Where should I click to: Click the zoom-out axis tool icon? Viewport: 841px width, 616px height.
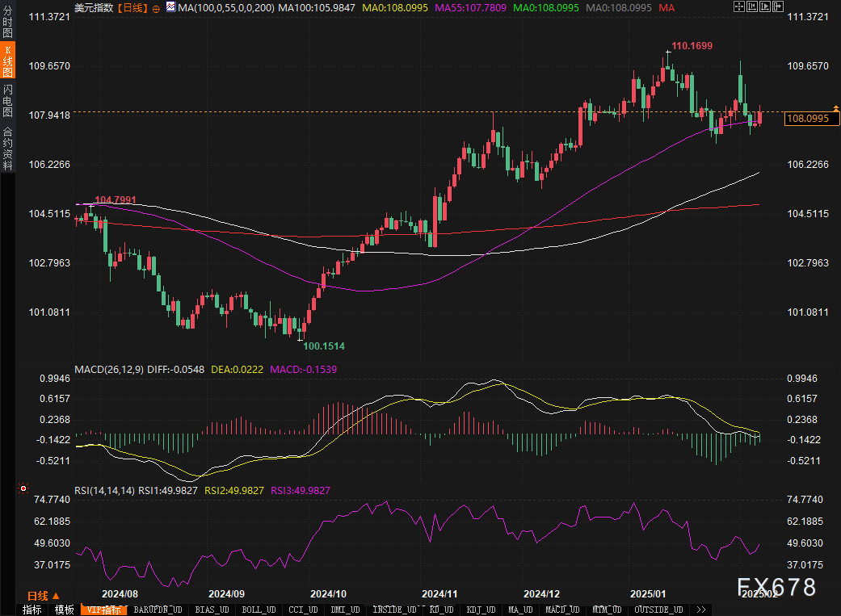click(x=765, y=6)
